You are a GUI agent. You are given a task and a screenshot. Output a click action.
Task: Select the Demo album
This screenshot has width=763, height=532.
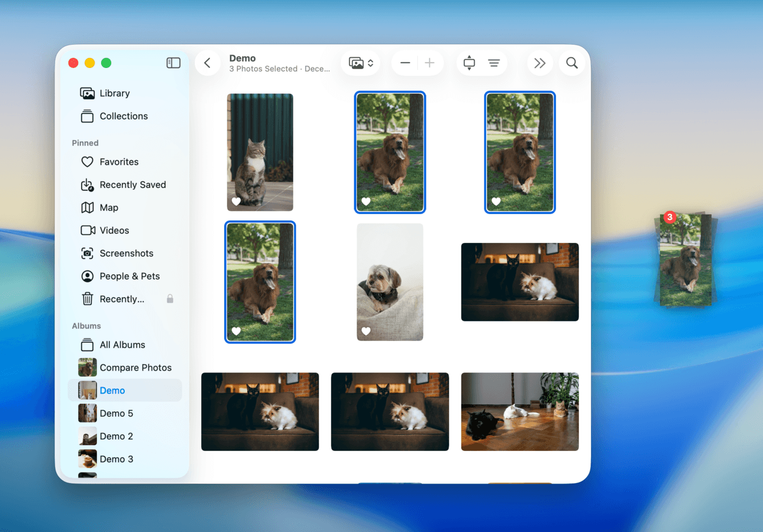[125, 391]
